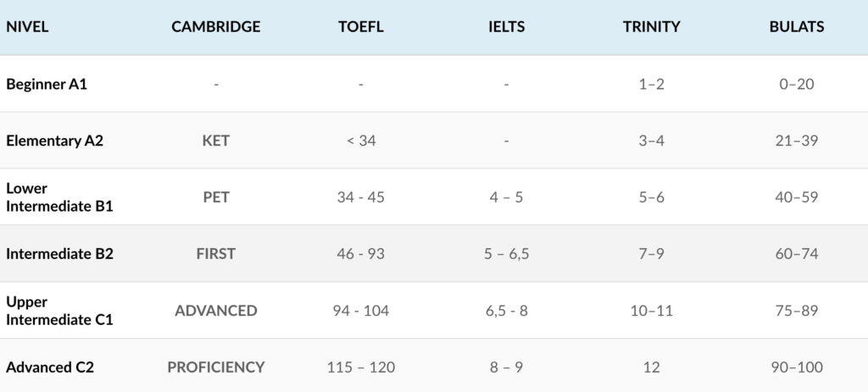Image resolution: width=868 pixels, height=392 pixels.
Task: Click the Upper Intermediate C1 label
Action: 59,310
